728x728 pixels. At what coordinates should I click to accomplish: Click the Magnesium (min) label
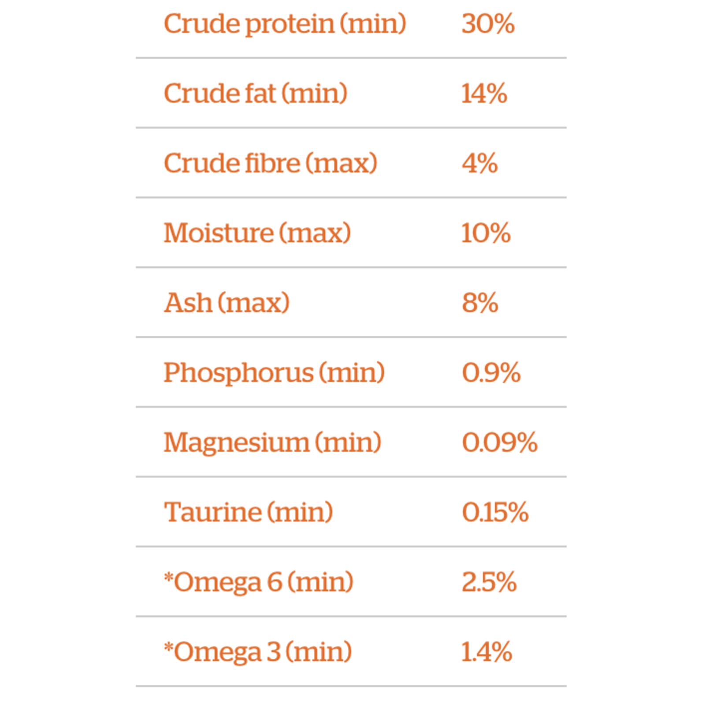[272, 443]
